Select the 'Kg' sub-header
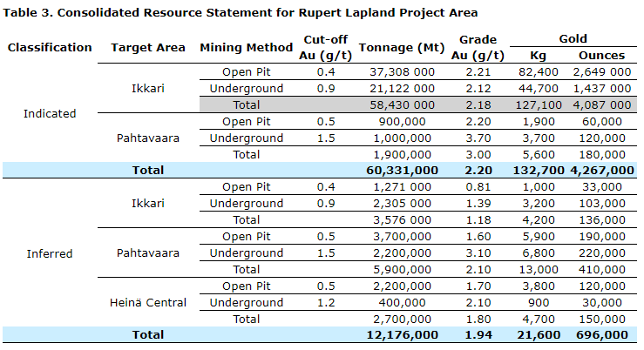 click(538, 56)
